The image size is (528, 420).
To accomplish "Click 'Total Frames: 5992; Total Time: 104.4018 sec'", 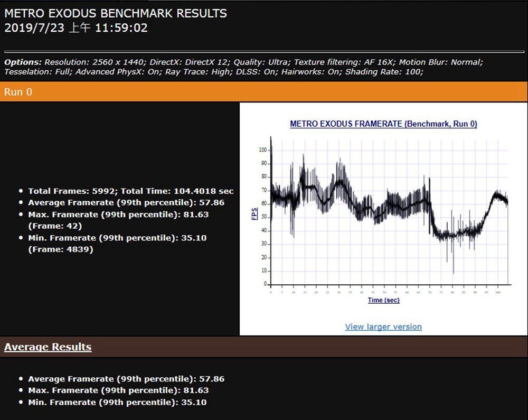I will click(x=130, y=191).
